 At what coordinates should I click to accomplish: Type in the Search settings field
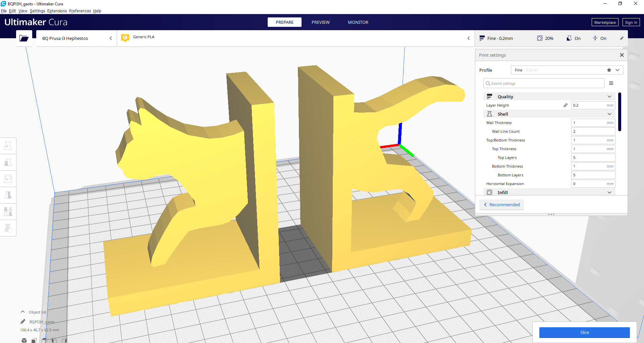(x=543, y=83)
